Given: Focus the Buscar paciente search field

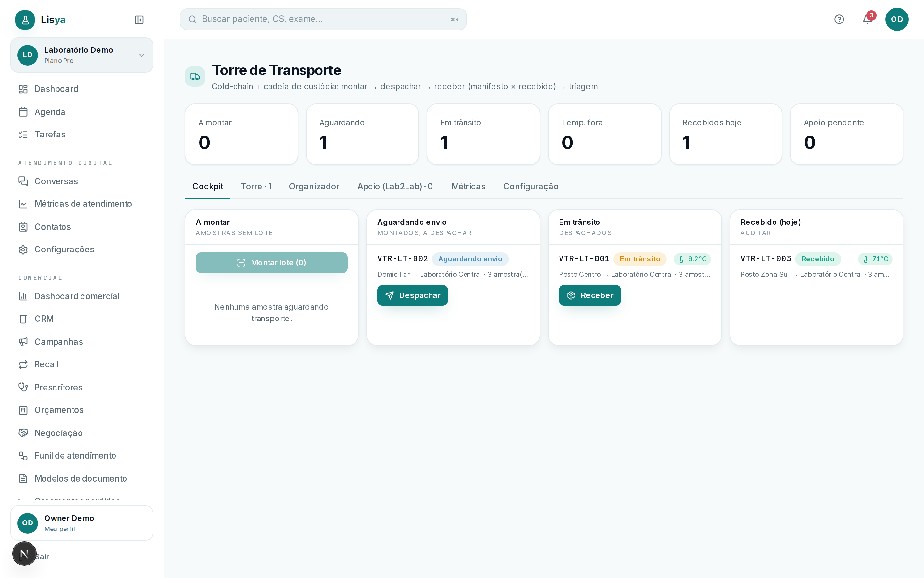Looking at the screenshot, I should tap(323, 20).
